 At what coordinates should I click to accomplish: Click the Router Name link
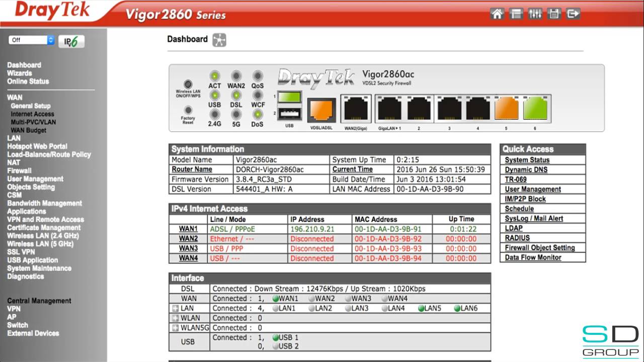click(192, 169)
